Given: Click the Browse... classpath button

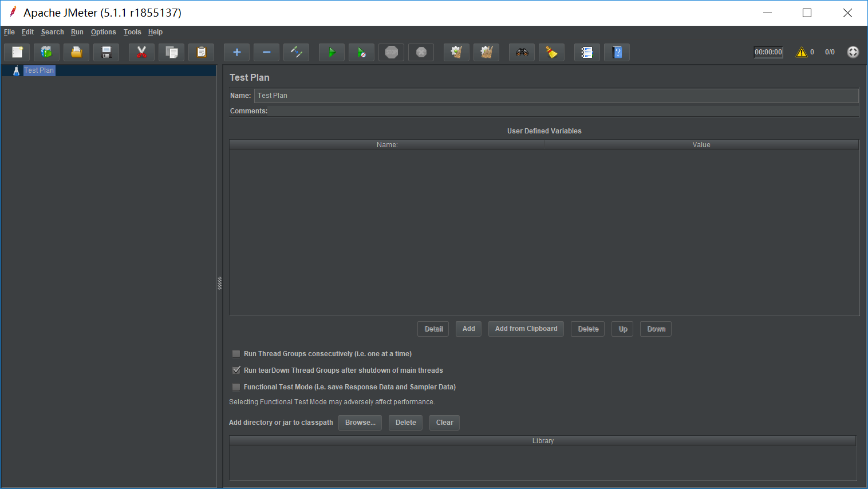Looking at the screenshot, I should (360, 423).
